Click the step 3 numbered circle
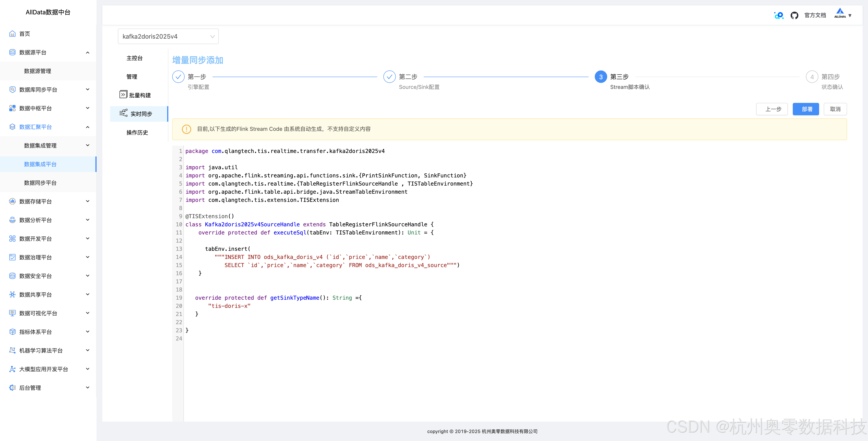 pos(601,77)
